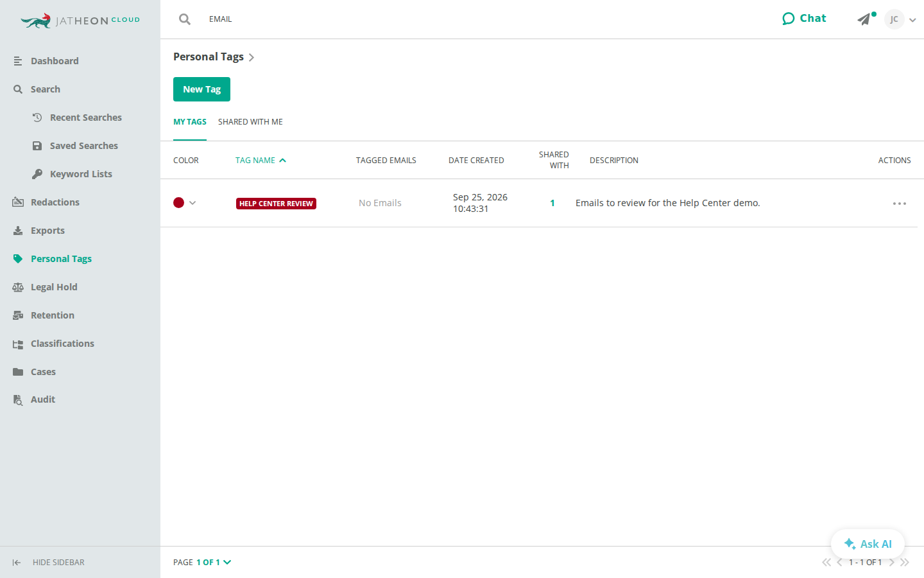Viewport: 924px width, 578px height.
Task: Open Saved Searches
Action: (x=83, y=146)
